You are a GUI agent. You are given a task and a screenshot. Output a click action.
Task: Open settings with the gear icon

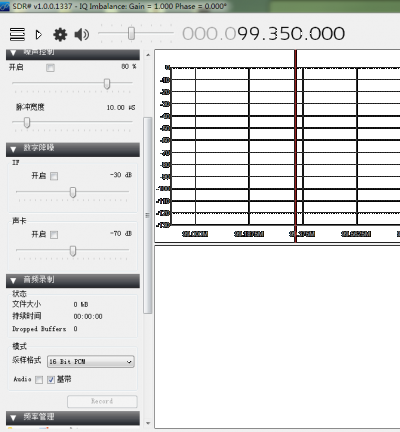pyautogui.click(x=60, y=34)
